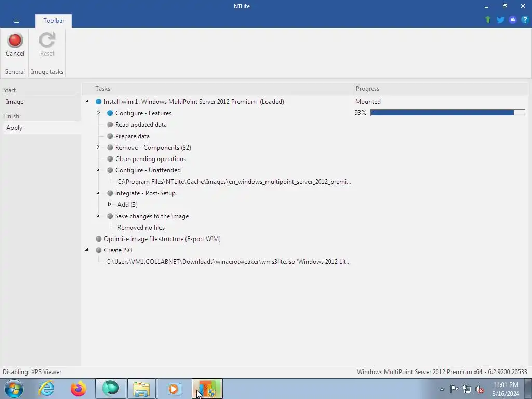Open Internet Explorer from the taskbar

(x=46, y=389)
